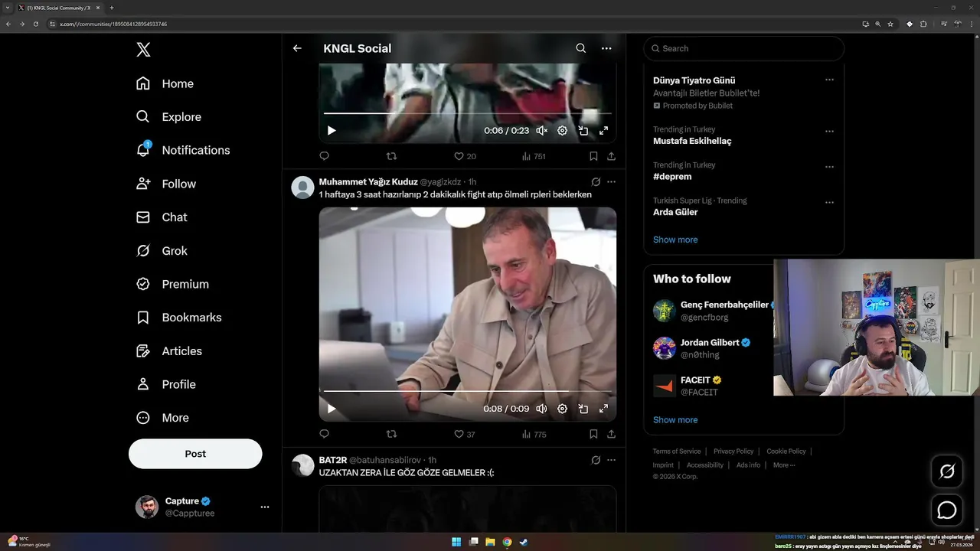This screenshot has width=980, height=551.
Task: Expand the More menu in sidebar
Action: point(162,418)
